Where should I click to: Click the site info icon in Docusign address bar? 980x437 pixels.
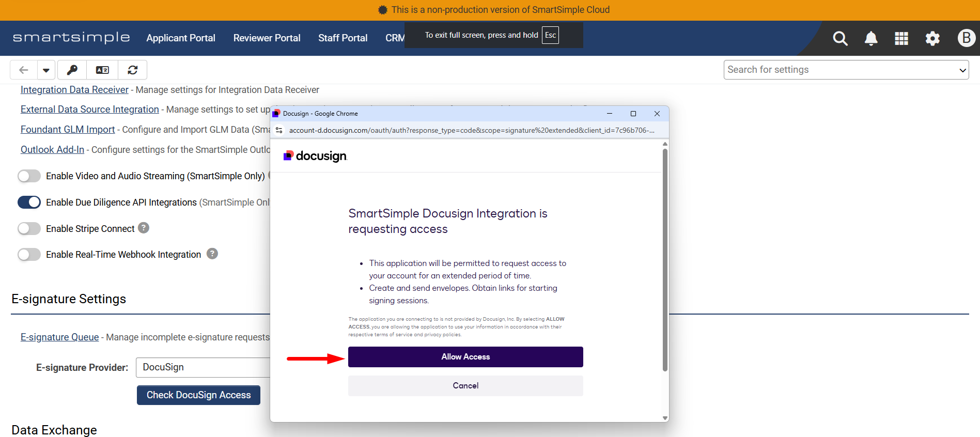[x=279, y=130]
